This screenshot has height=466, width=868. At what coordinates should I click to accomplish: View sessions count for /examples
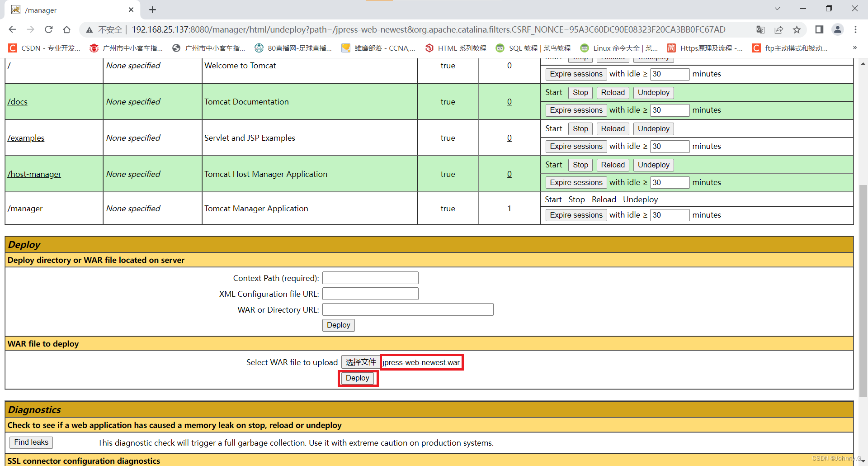(509, 138)
